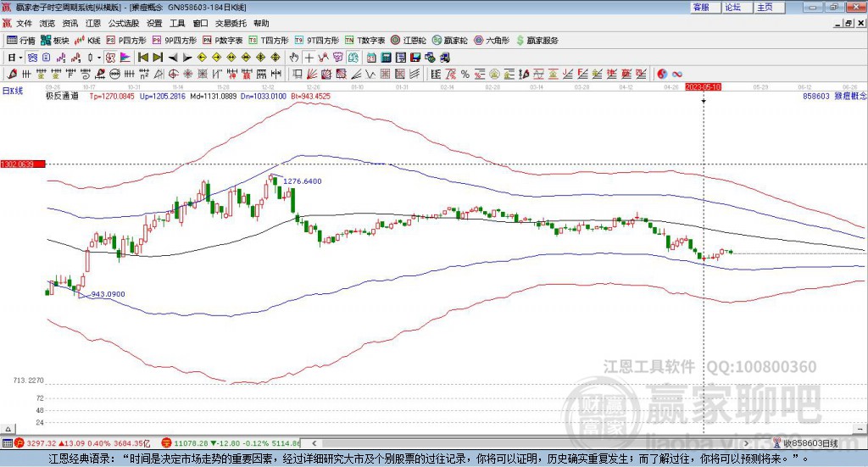Click the up triangle below the price axis
This screenshot has height=467, width=868.
tap(8, 429)
